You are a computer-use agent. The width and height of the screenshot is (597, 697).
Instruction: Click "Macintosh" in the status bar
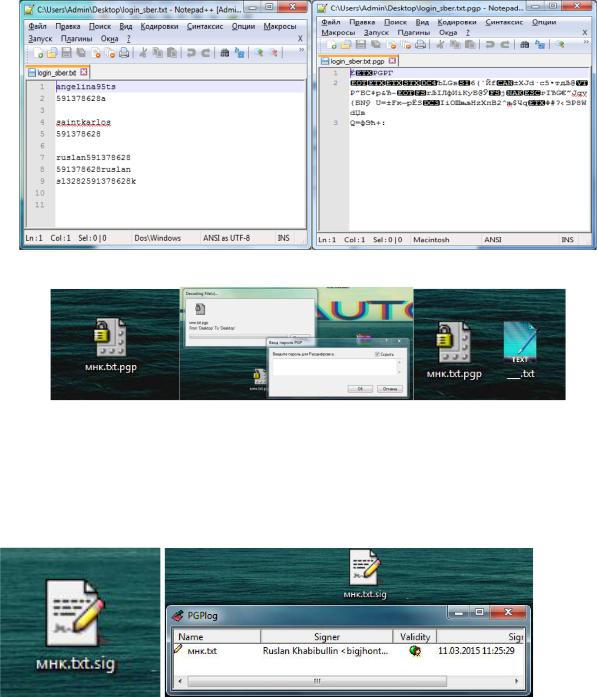click(431, 240)
